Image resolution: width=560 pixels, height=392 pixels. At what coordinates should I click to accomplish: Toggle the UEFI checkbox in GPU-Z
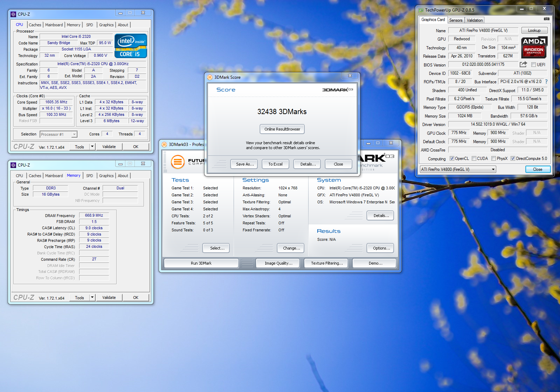pos(533,65)
